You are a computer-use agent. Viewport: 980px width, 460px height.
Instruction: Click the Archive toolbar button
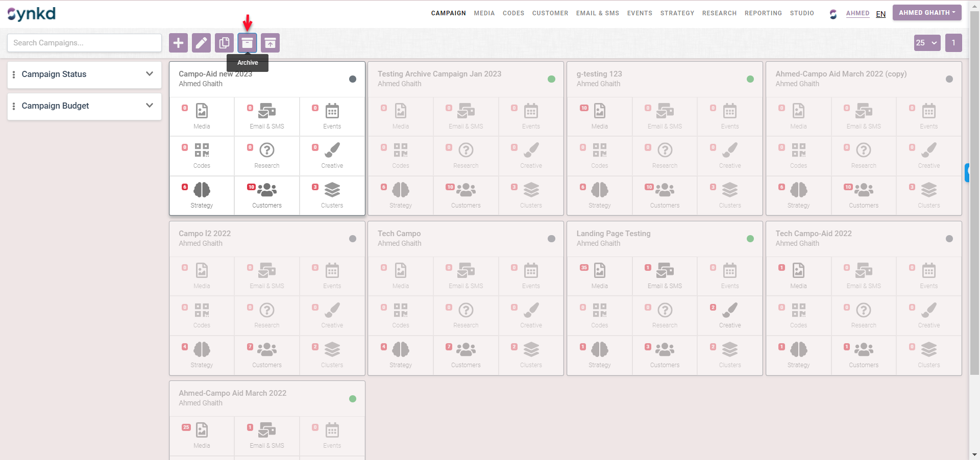[247, 43]
